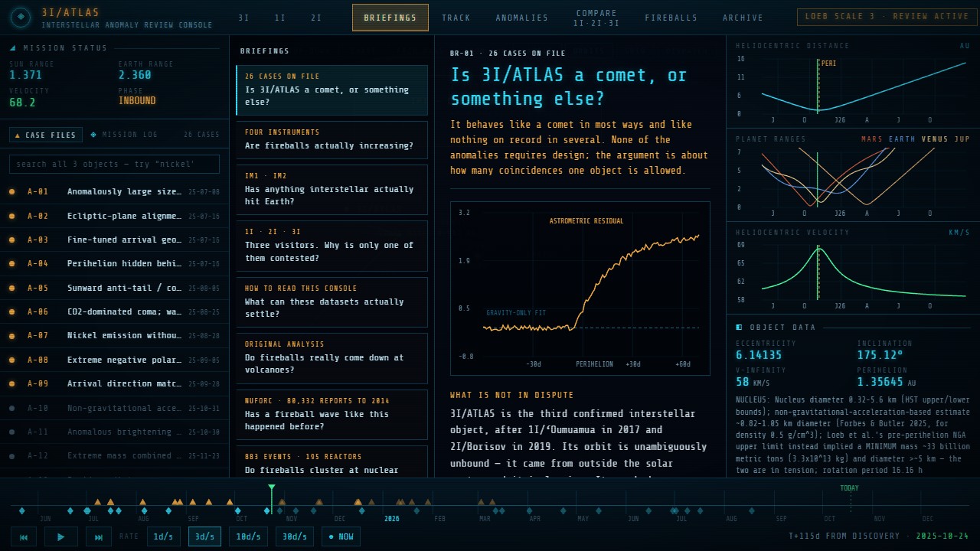Select object 1I in top navigation
Screen dimensions: 980x551
(280, 18)
